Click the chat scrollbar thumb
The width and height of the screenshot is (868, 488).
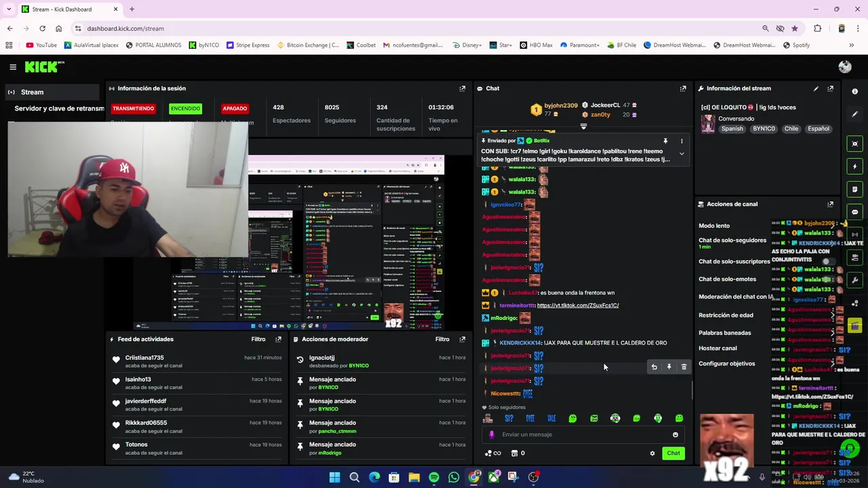pos(692,390)
